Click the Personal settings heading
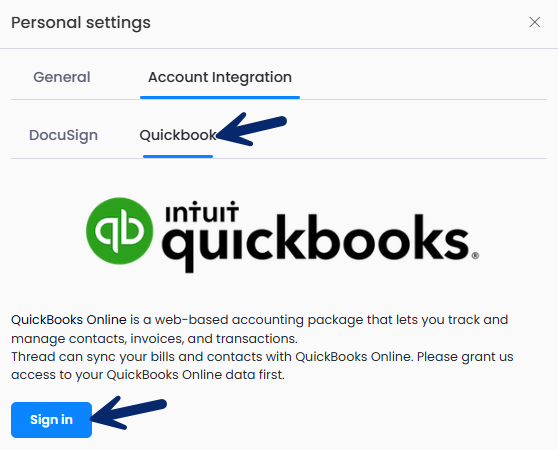 [x=81, y=22]
